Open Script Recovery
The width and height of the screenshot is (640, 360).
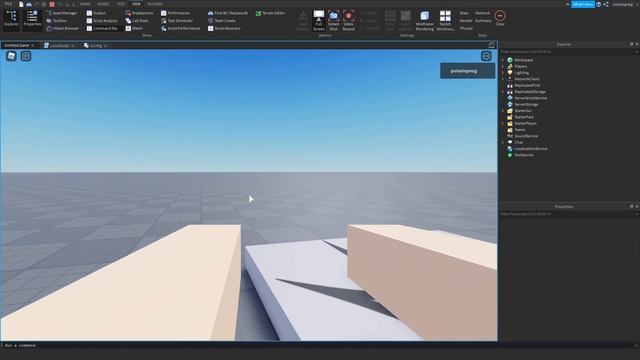[x=224, y=29]
